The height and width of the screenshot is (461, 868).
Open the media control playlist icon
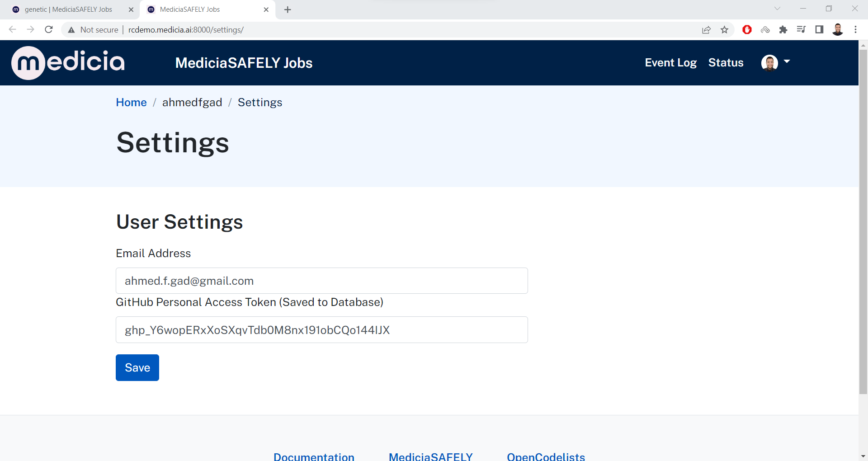point(801,30)
